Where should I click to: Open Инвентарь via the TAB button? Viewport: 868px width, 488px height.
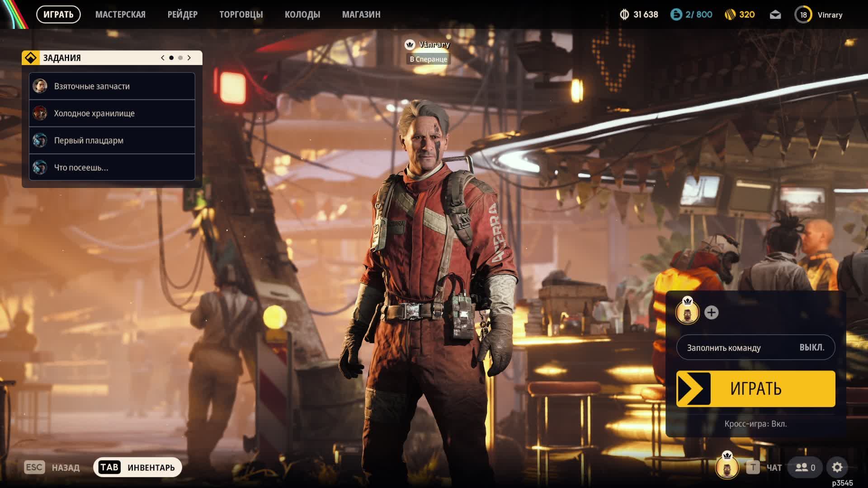(x=137, y=467)
